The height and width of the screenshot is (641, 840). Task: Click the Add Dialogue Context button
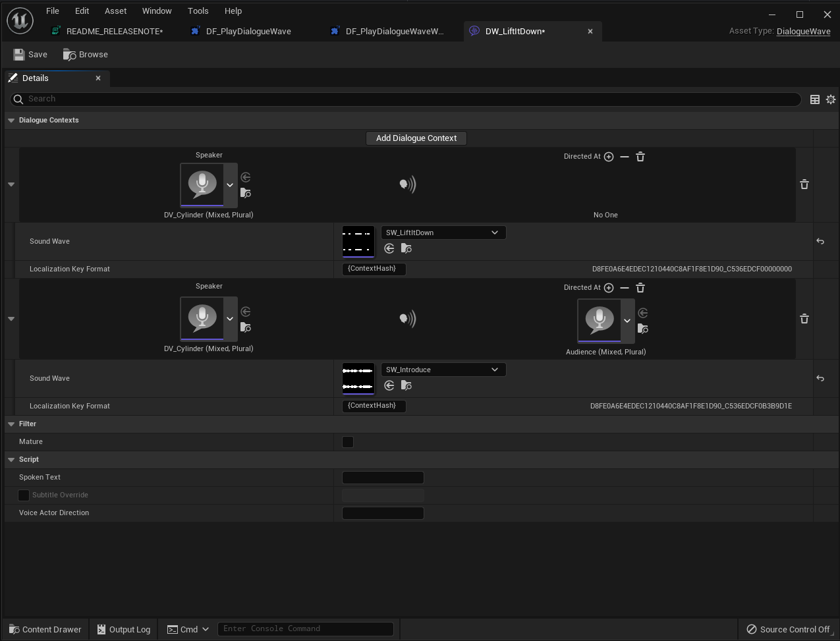pyautogui.click(x=416, y=138)
